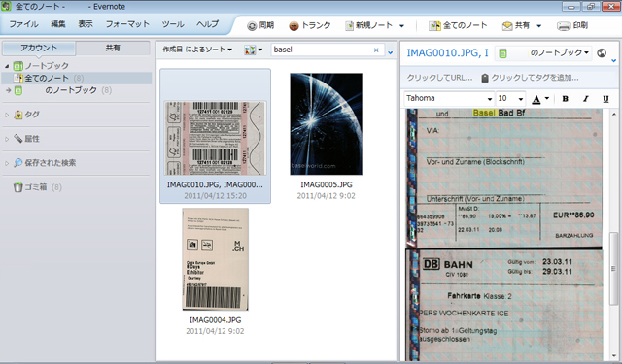Toggle underline formatting
622x364 pixels.
605,99
